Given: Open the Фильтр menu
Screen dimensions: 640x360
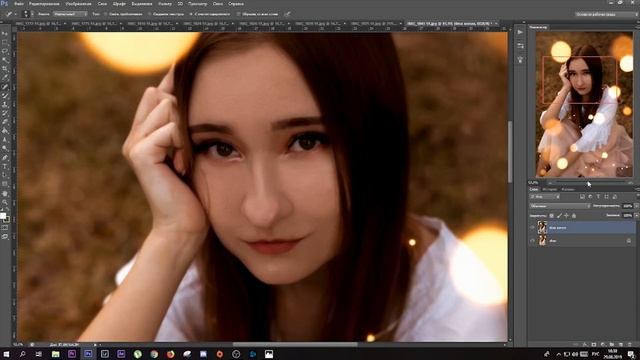Looking at the screenshot, I should [x=165, y=4].
